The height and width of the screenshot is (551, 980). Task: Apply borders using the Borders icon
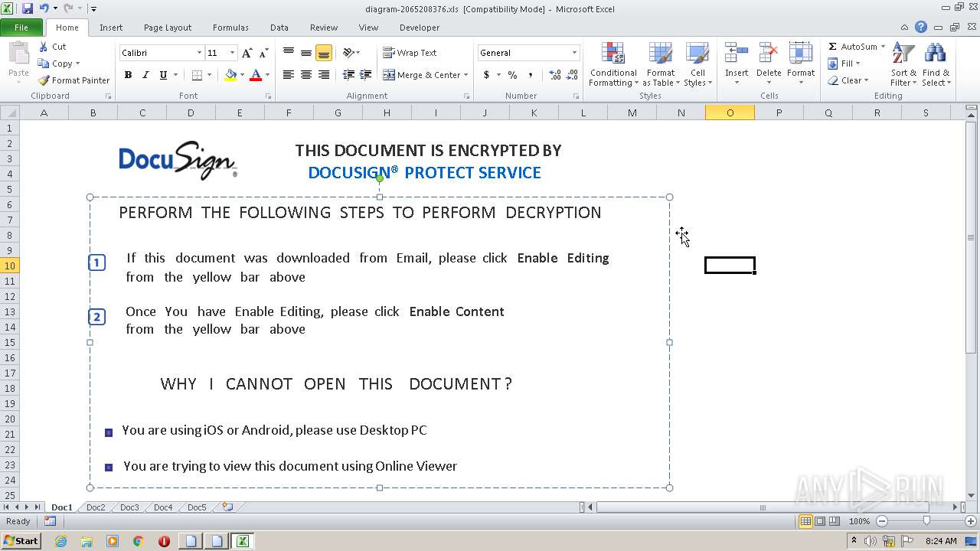point(197,75)
